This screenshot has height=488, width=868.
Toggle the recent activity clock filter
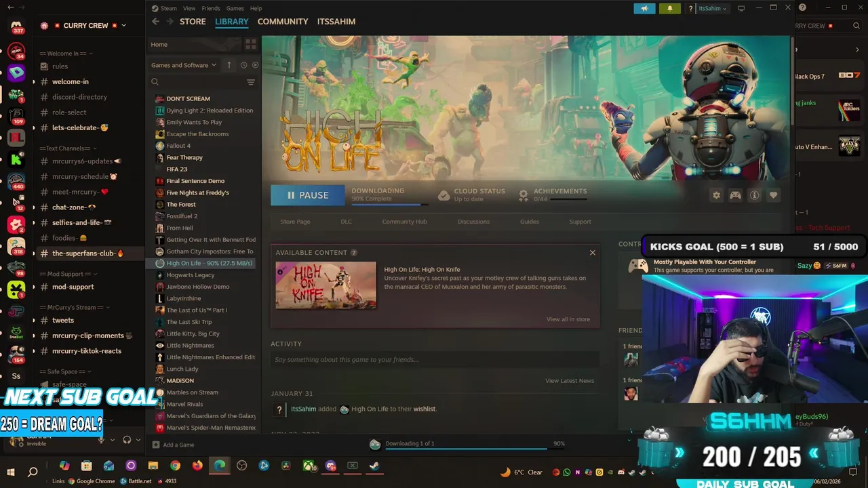[x=243, y=65]
